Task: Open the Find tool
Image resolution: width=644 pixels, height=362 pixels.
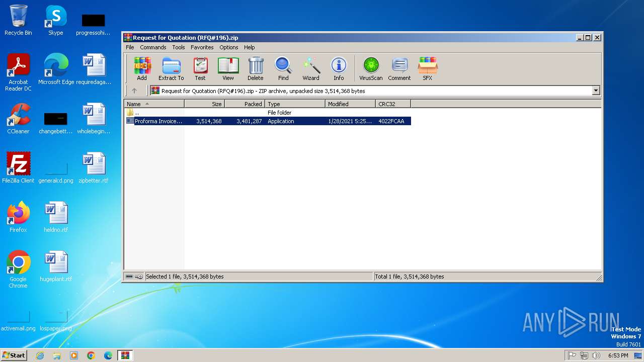Action: click(x=283, y=69)
